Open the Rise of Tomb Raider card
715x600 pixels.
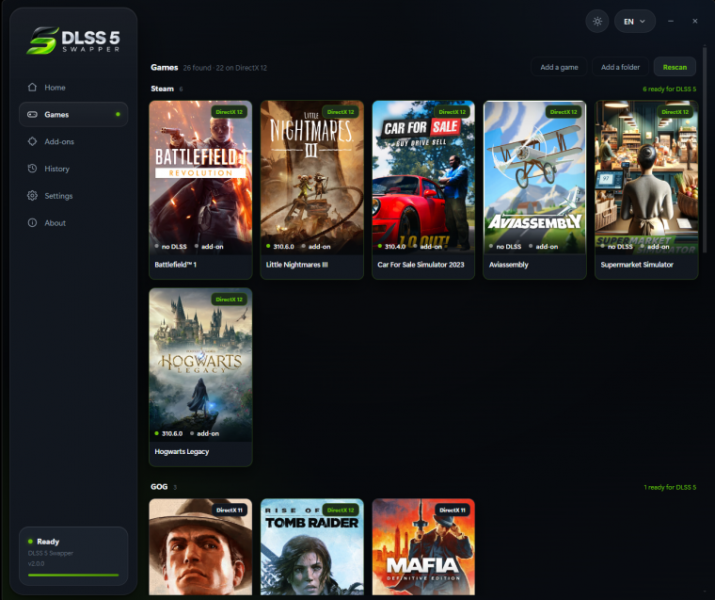click(312, 547)
